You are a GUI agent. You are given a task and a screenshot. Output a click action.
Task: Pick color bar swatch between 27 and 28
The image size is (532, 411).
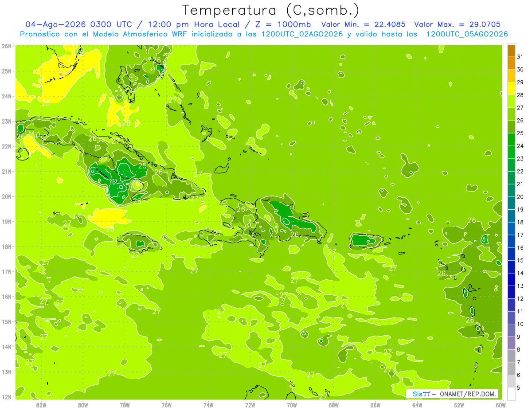(511, 102)
